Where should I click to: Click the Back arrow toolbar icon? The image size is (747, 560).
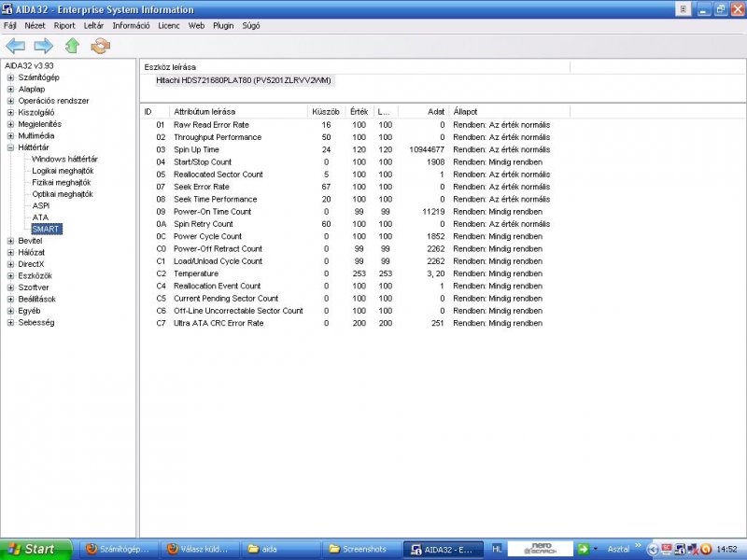pyautogui.click(x=15, y=46)
